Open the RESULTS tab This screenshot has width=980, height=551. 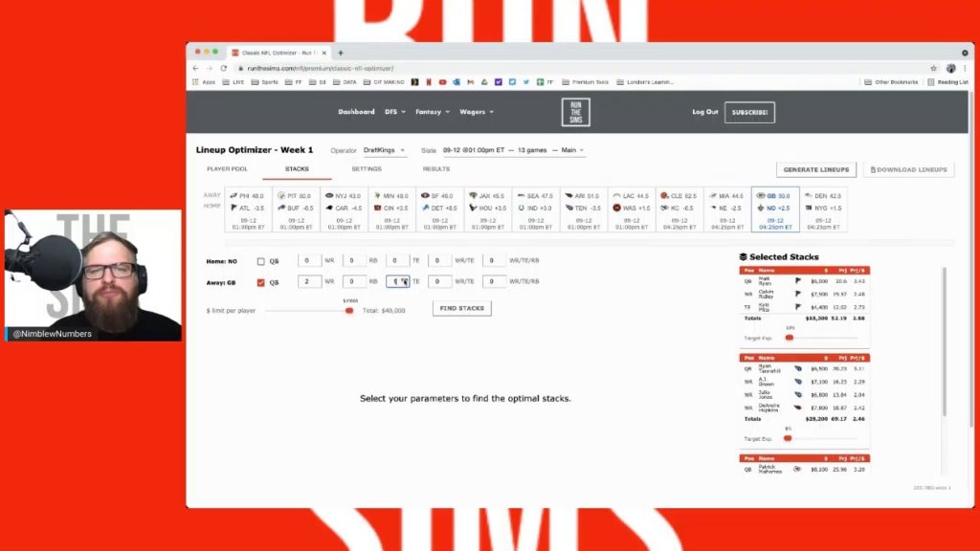coord(436,168)
